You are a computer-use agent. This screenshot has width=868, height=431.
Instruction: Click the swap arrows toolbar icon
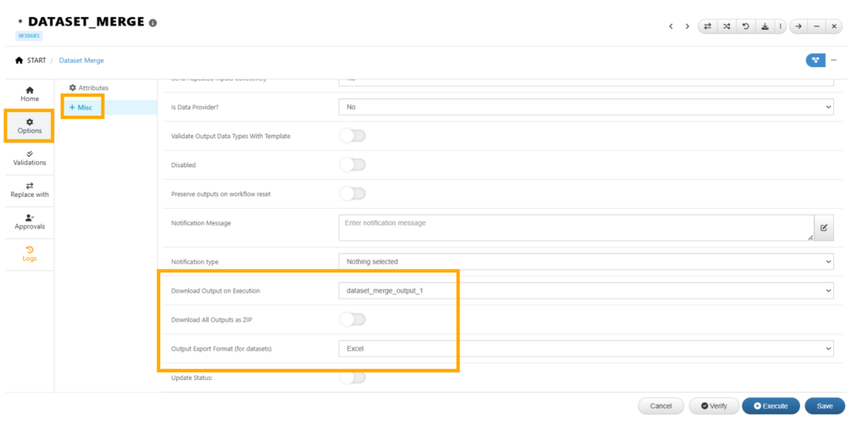[708, 26]
